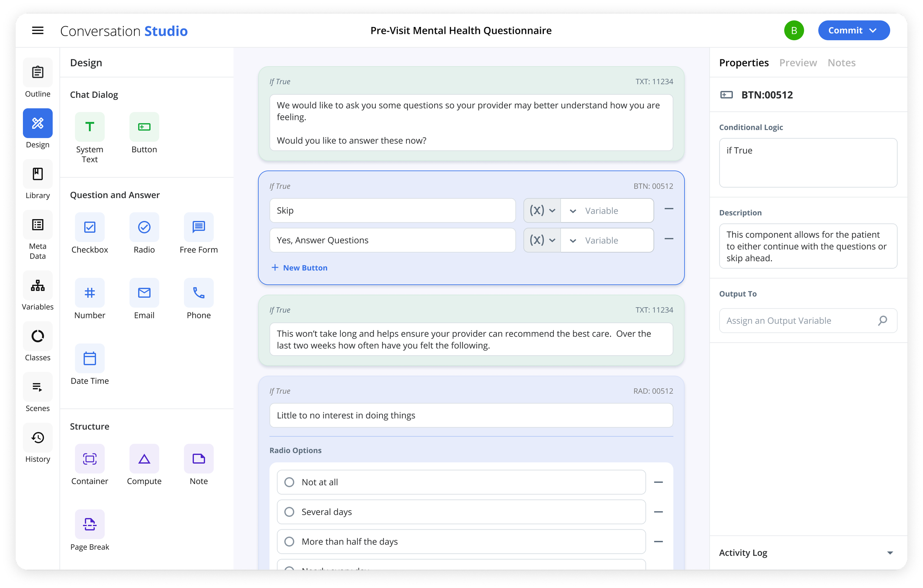
Task: Pick the Date Time calendar component
Action: click(x=90, y=358)
